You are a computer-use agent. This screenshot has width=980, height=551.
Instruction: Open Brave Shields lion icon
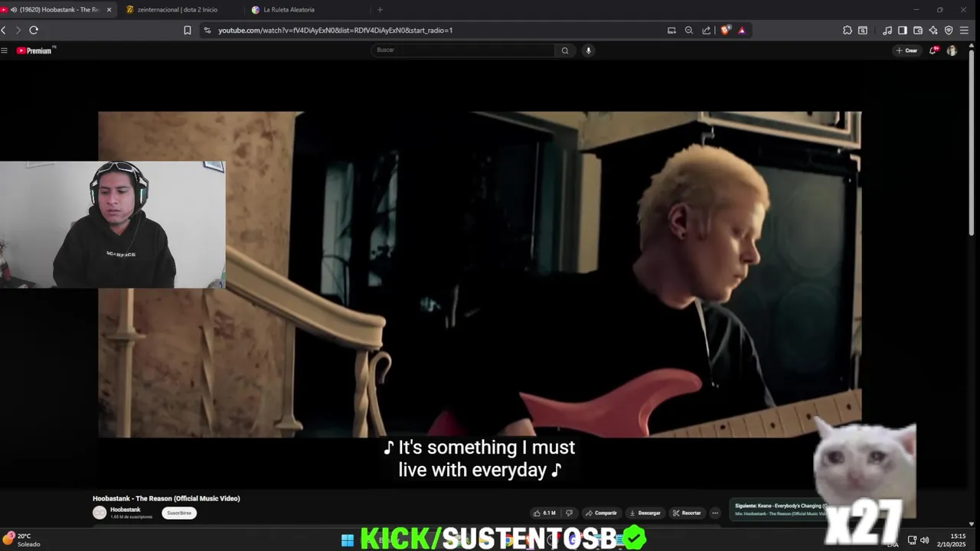pyautogui.click(x=725, y=30)
